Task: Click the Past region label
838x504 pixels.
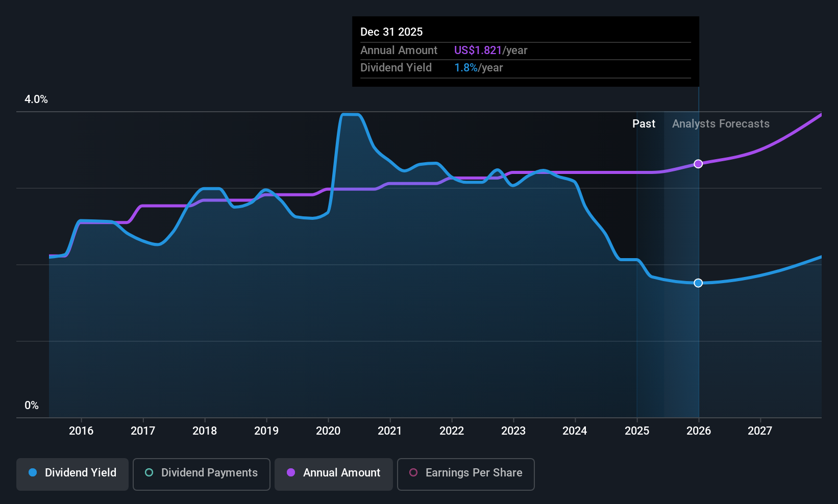Action: [644, 124]
